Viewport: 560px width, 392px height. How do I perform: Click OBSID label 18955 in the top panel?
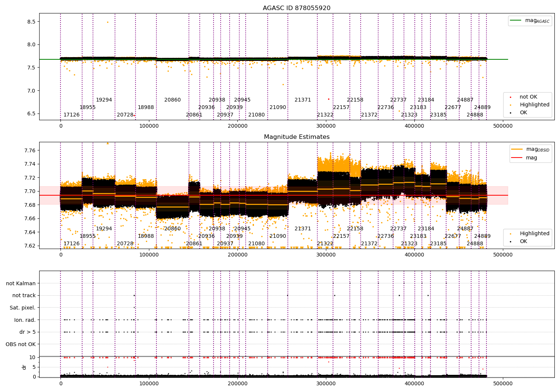pos(88,108)
